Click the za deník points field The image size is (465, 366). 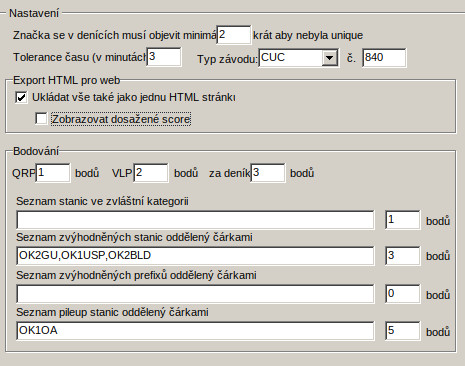(268, 173)
